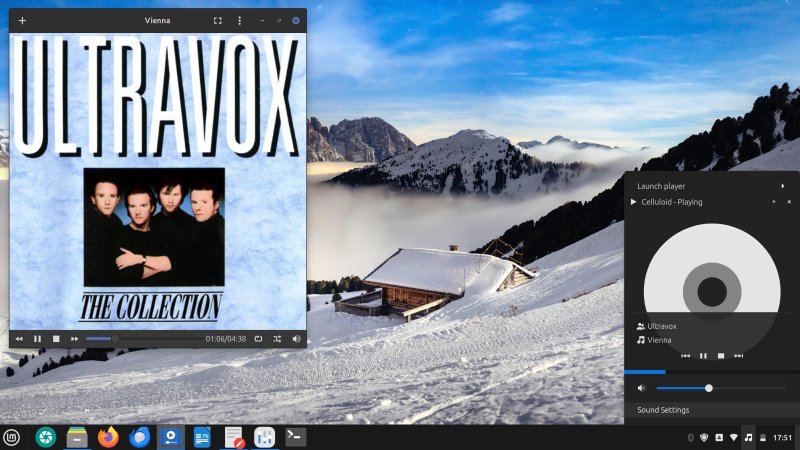This screenshot has height=450, width=800.
Task: Click the music note sound applet icon
Action: [748, 437]
